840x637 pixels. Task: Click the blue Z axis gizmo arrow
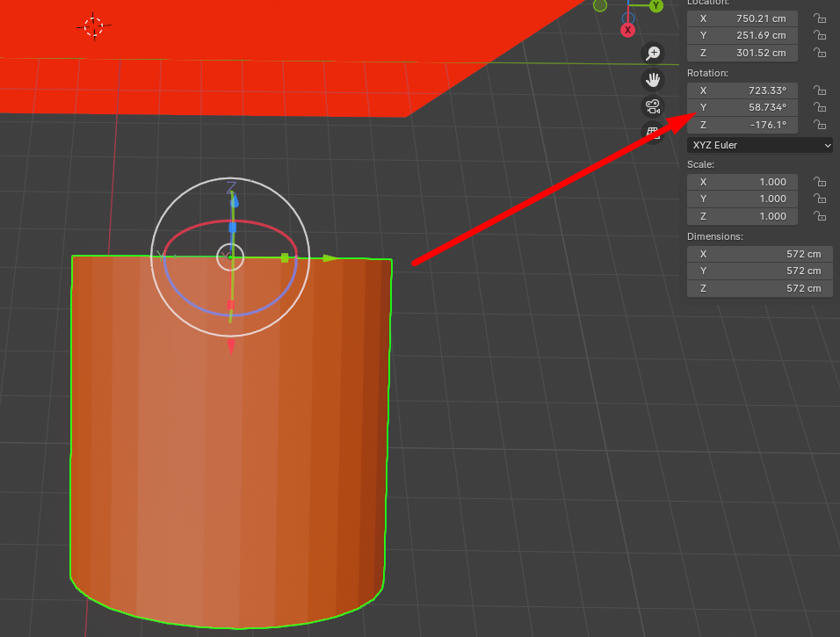click(234, 199)
